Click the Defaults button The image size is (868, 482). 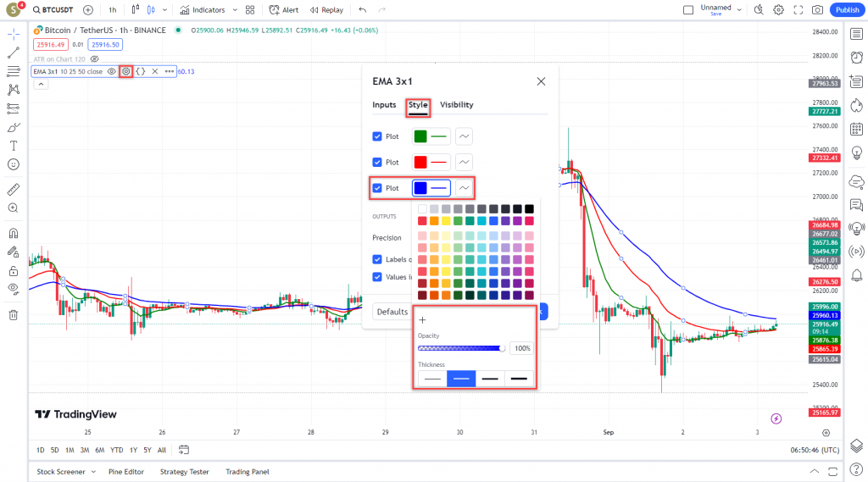click(x=392, y=312)
